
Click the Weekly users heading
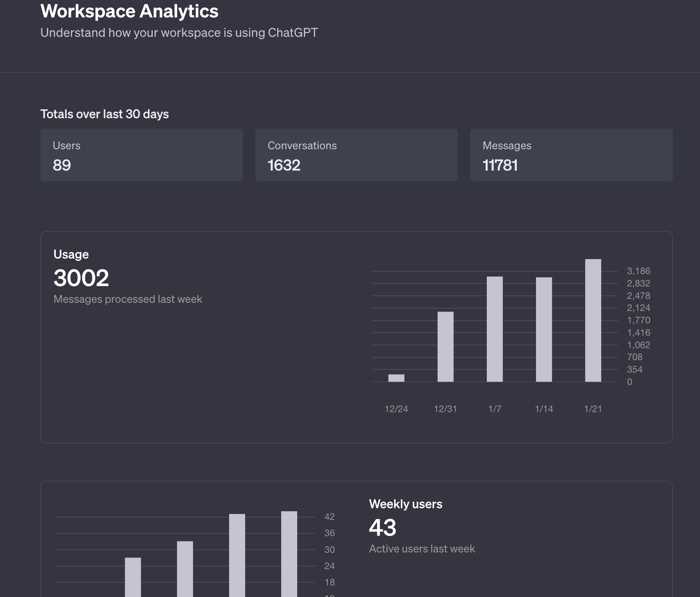click(405, 504)
